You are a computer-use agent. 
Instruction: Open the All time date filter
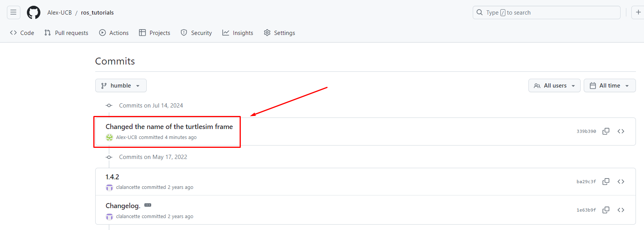coord(609,86)
